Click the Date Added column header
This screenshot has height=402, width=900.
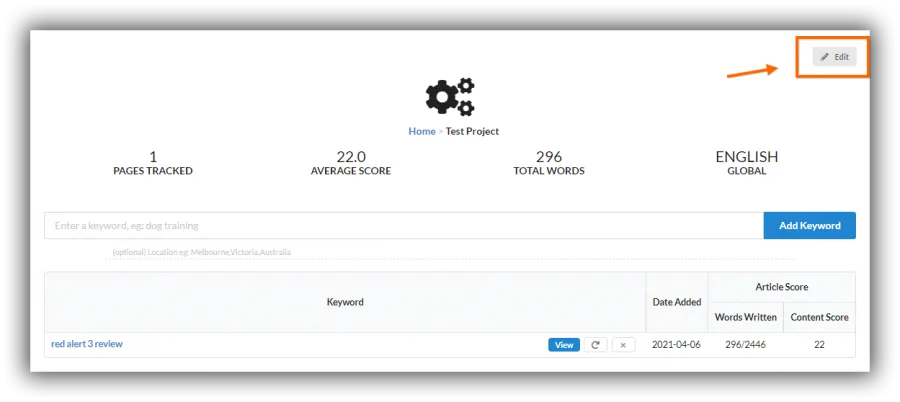677,302
